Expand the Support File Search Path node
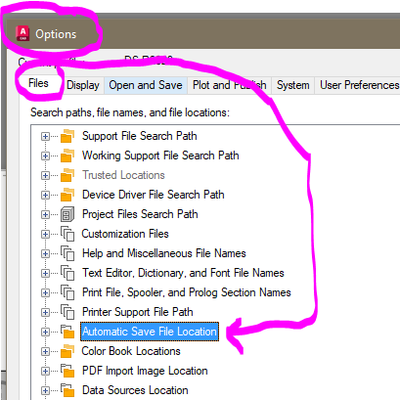The height and width of the screenshot is (400, 400). (45, 136)
